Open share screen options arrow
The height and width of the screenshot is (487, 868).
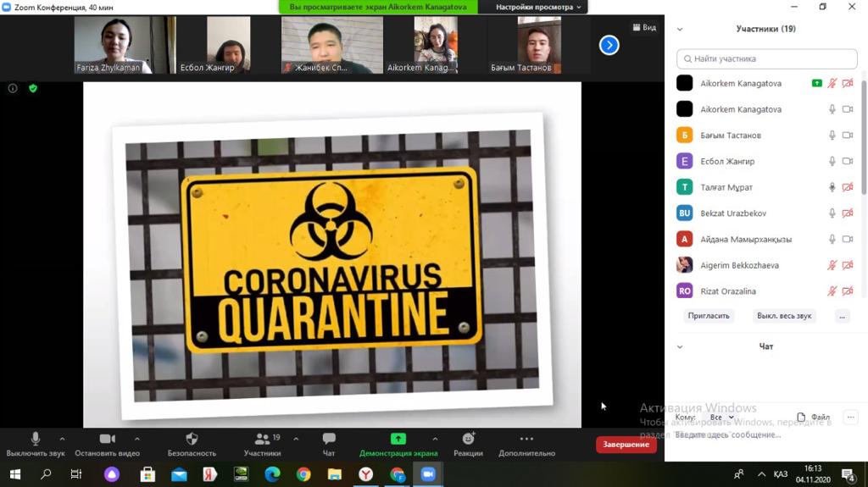(x=435, y=439)
